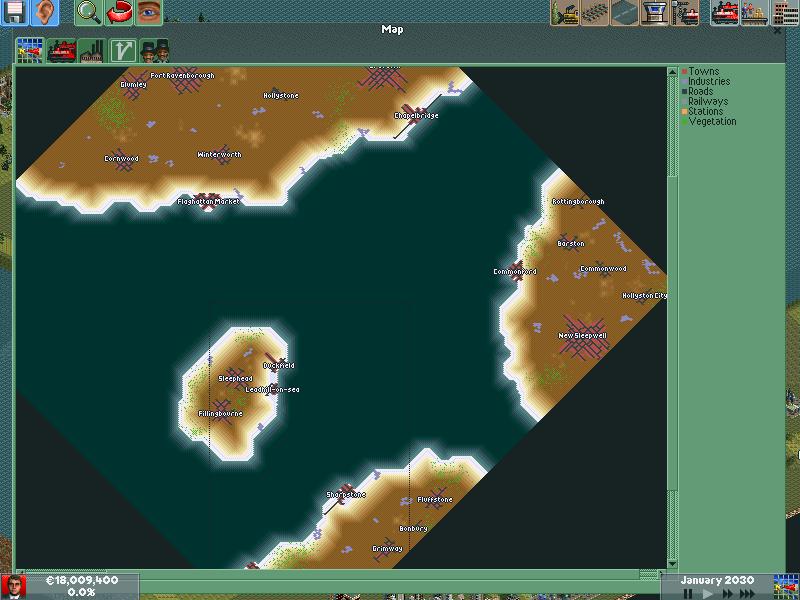Click Chapelbridge town on the map

416,116
